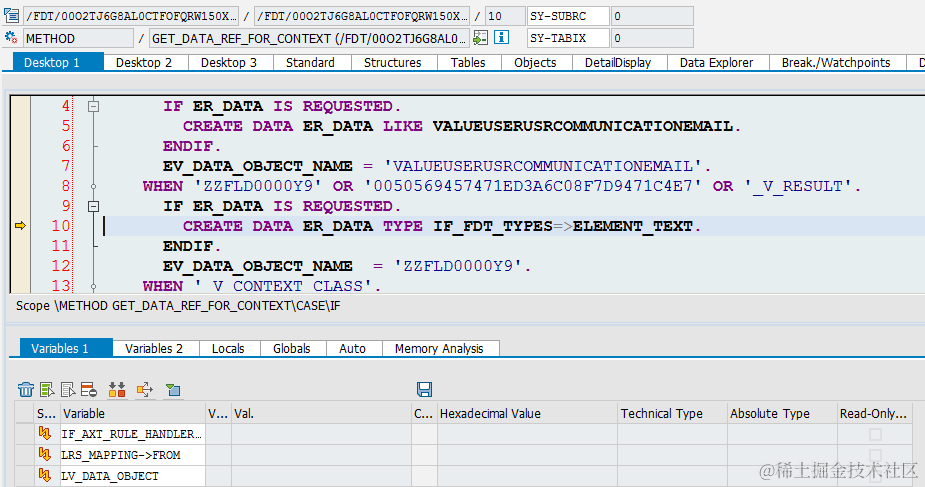Click the green list-with-arrow icon in Variables toolbar
Image resolution: width=925 pixels, height=487 pixels.
tap(47, 389)
